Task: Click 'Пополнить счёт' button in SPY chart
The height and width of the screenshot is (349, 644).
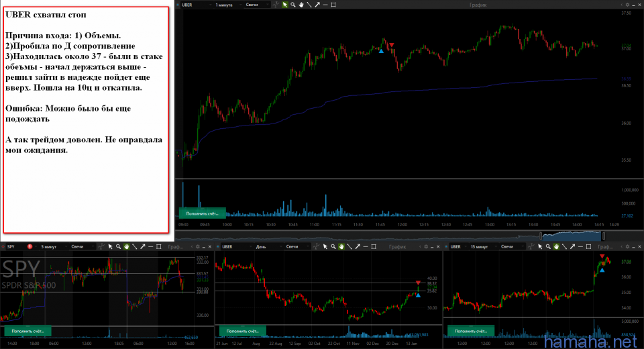Action: tap(28, 331)
